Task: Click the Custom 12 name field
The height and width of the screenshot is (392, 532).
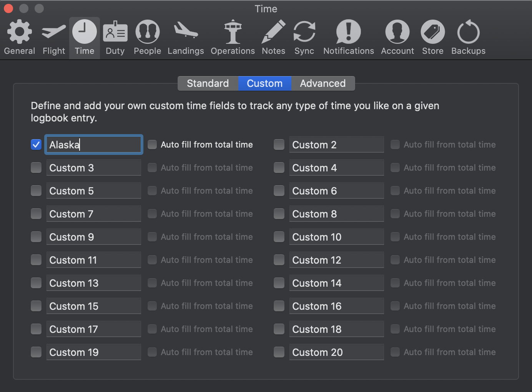Action: coord(337,260)
